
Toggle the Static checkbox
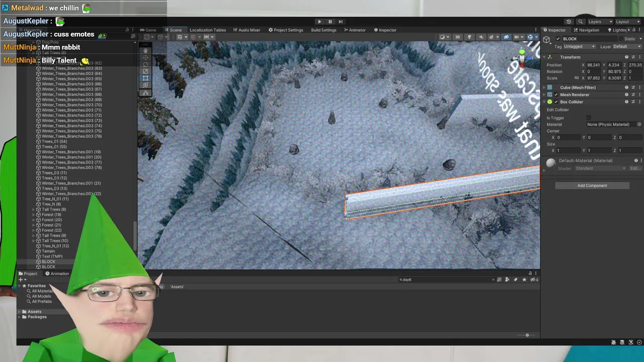click(621, 39)
